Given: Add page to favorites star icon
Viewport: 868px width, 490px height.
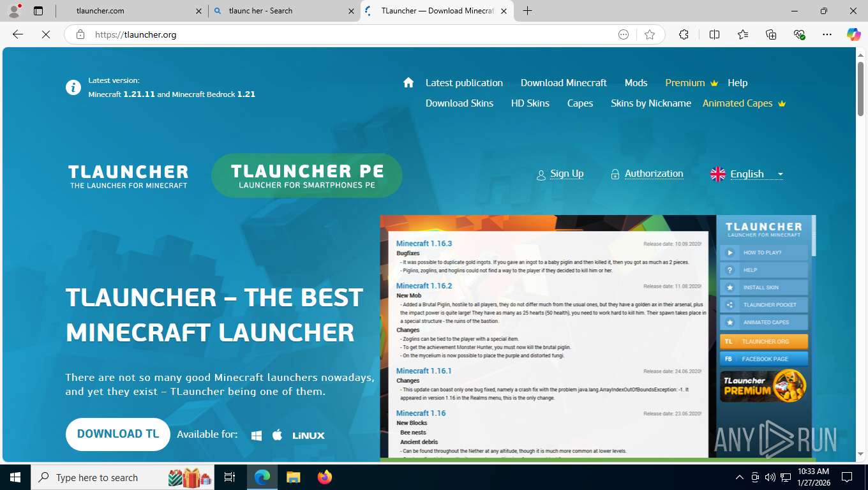Looking at the screenshot, I should tap(650, 34).
